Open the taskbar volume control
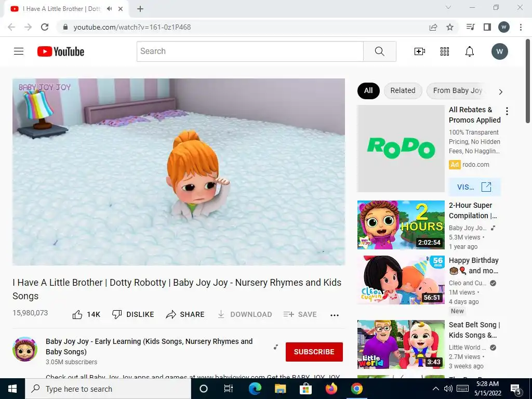 [x=448, y=389]
